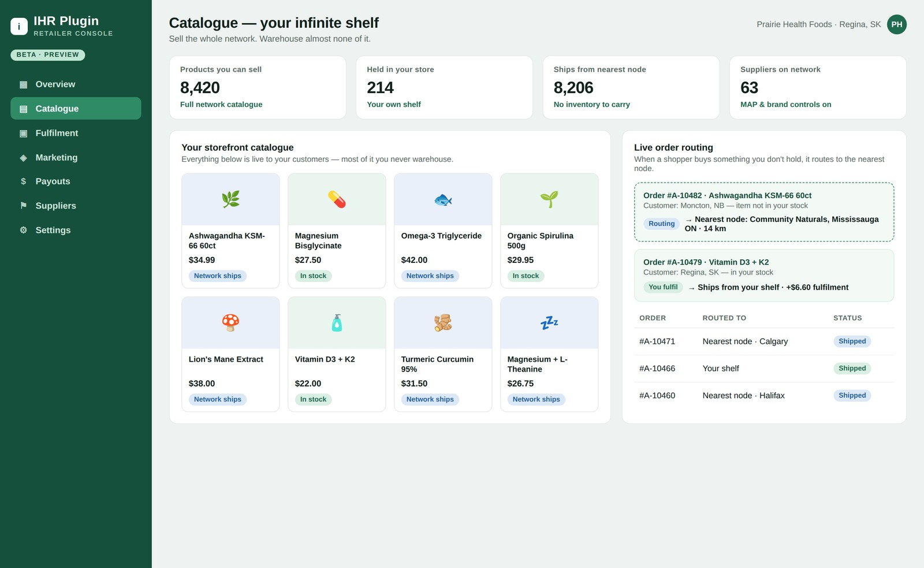Image resolution: width=924 pixels, height=568 pixels.
Task: Click the Network ships tag on Omega-3
Action: [x=430, y=276]
